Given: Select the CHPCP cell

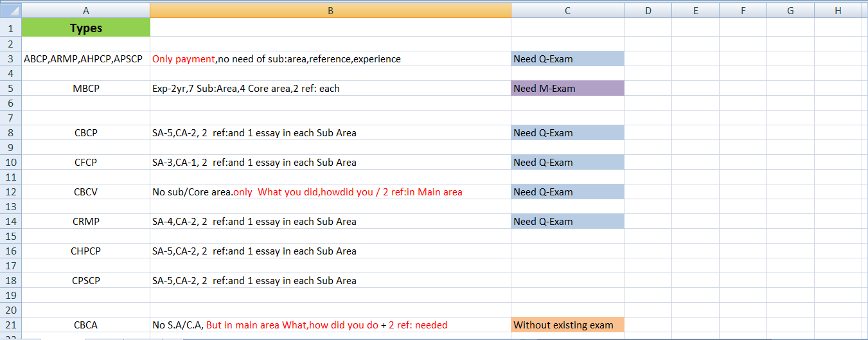Looking at the screenshot, I should click(x=85, y=251).
